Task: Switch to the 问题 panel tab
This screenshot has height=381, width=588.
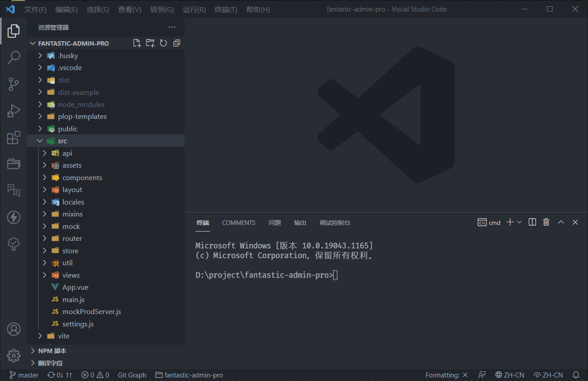Action: 274,223
